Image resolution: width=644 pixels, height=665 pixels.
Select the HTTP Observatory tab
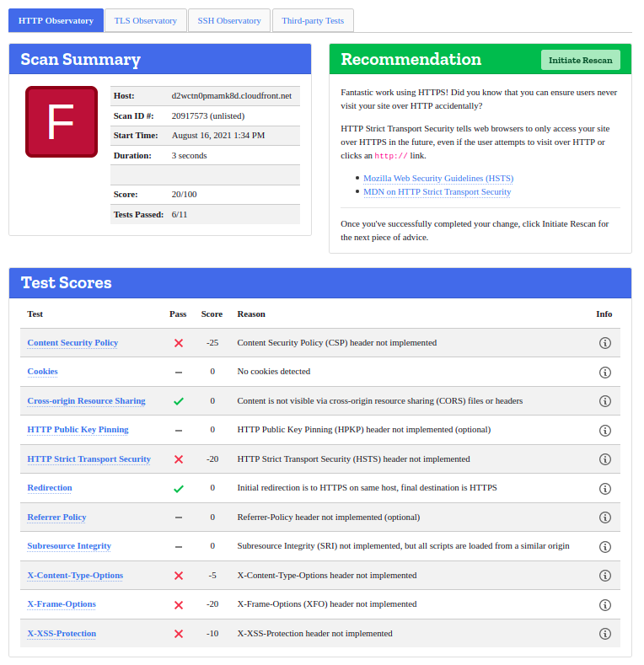tap(56, 20)
